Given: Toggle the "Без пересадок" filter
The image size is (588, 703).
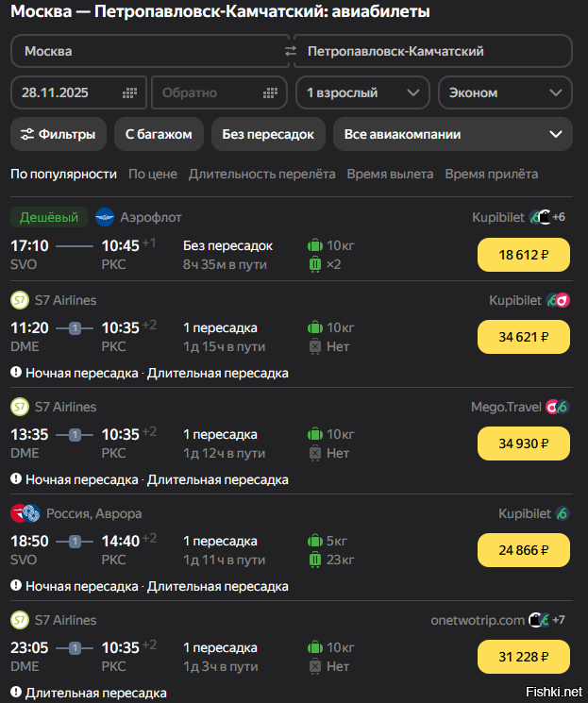Looking at the screenshot, I should (268, 134).
